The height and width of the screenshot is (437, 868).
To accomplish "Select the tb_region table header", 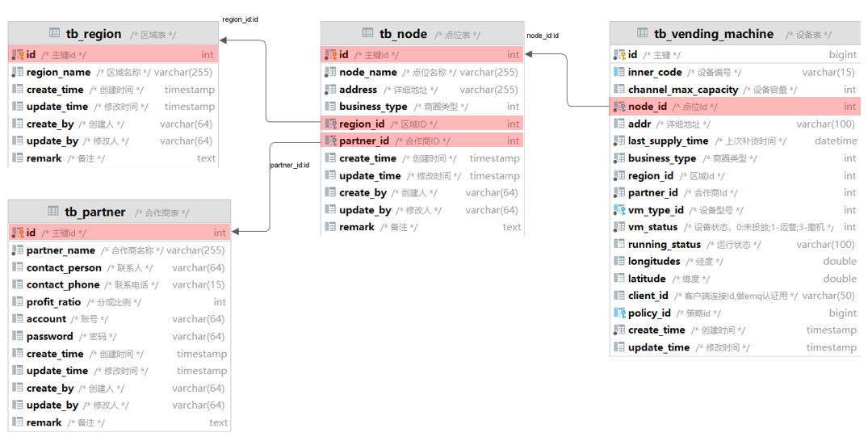I will tap(94, 34).
